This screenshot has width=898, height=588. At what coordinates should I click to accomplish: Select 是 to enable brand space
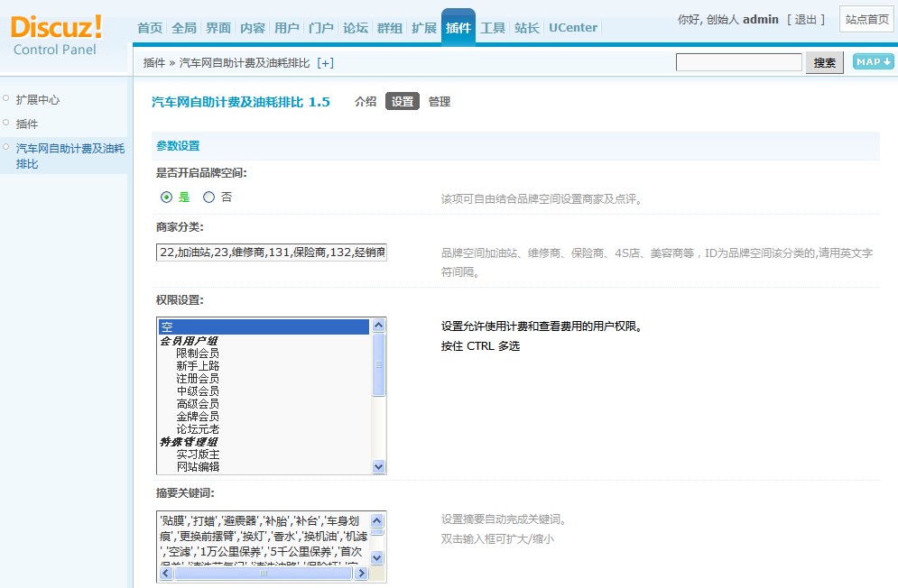(166, 197)
